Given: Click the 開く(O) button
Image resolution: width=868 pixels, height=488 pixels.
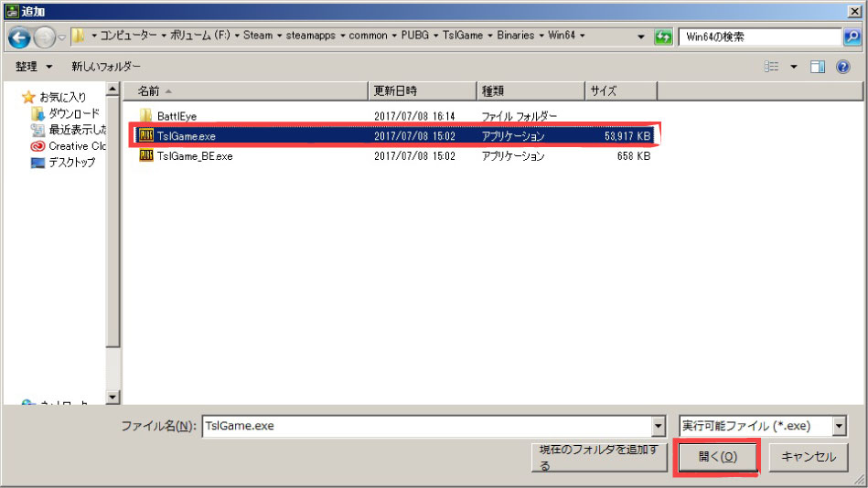Looking at the screenshot, I should click(x=717, y=457).
